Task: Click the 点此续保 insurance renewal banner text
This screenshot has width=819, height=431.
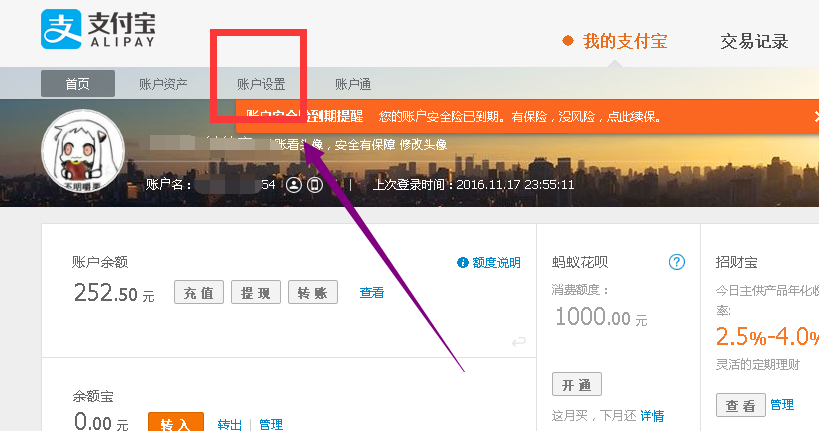Action: [633, 117]
